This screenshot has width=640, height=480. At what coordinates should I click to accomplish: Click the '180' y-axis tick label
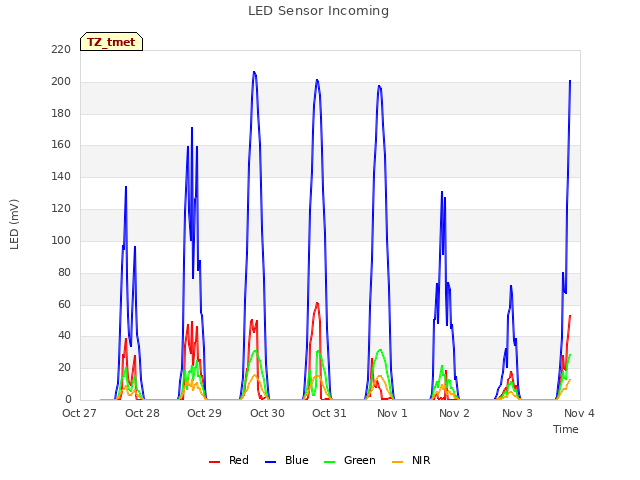coord(61,113)
